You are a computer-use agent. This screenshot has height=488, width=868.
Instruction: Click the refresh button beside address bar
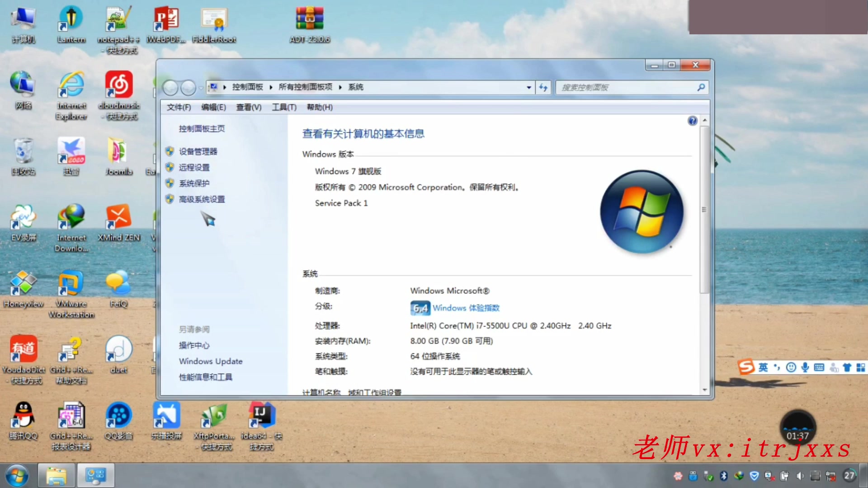point(543,87)
